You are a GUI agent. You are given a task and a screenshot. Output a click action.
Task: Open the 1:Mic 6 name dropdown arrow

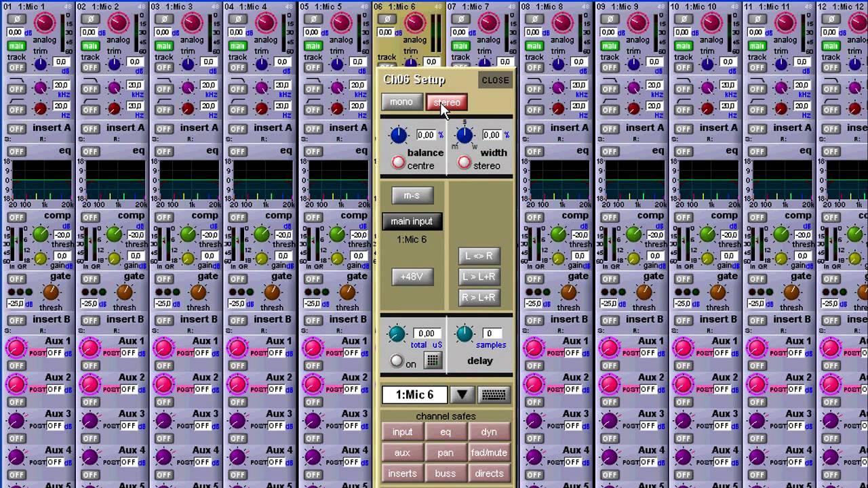462,394
